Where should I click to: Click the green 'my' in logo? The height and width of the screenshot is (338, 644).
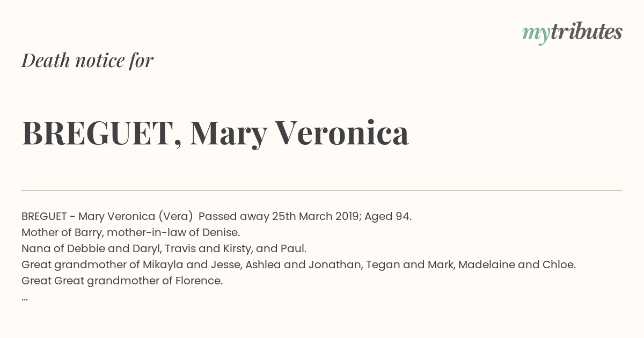pos(536,33)
